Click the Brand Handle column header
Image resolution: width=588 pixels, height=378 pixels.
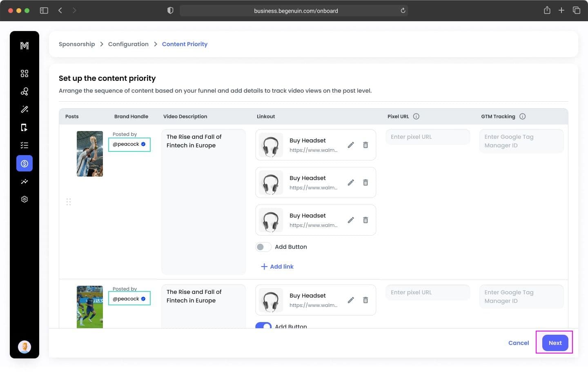click(x=131, y=116)
